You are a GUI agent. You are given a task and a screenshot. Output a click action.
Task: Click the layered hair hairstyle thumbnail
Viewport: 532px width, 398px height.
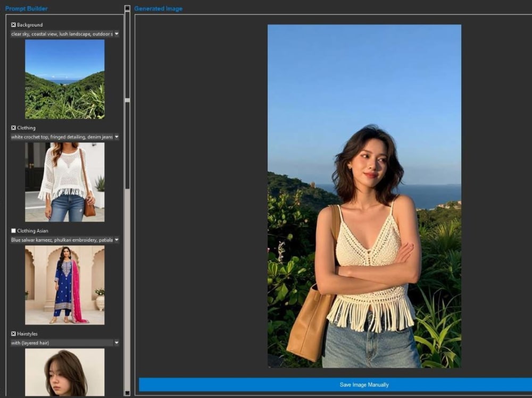pyautogui.click(x=65, y=372)
